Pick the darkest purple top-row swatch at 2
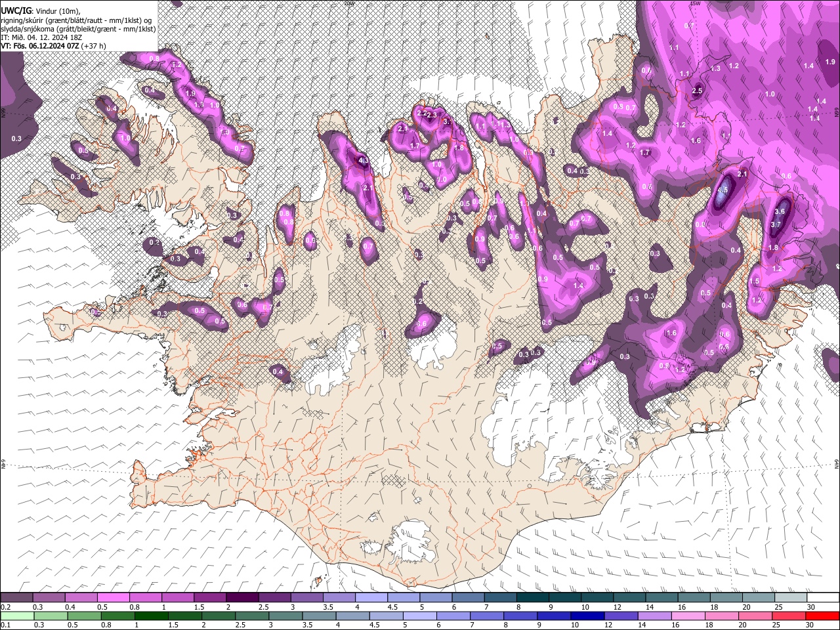 pos(241,598)
